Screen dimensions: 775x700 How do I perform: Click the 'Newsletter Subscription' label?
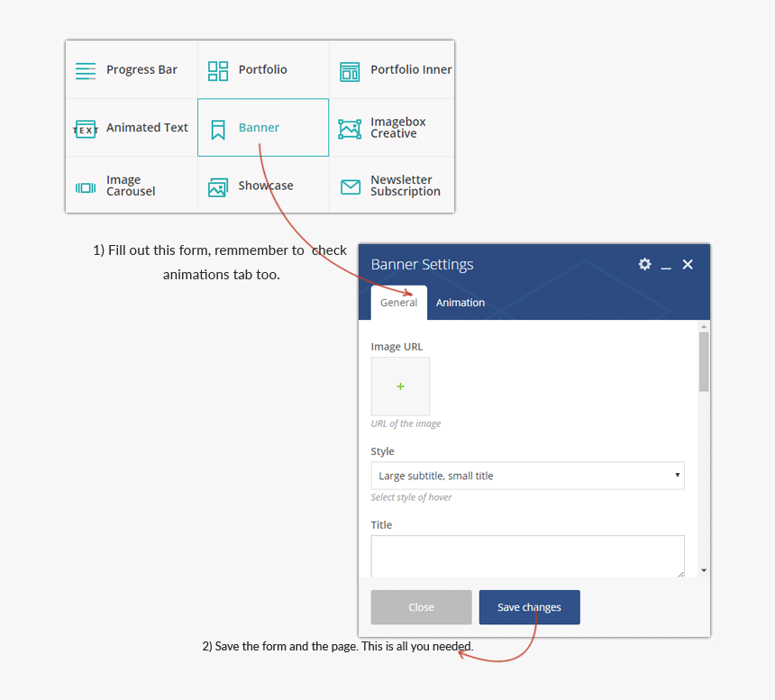pos(406,186)
